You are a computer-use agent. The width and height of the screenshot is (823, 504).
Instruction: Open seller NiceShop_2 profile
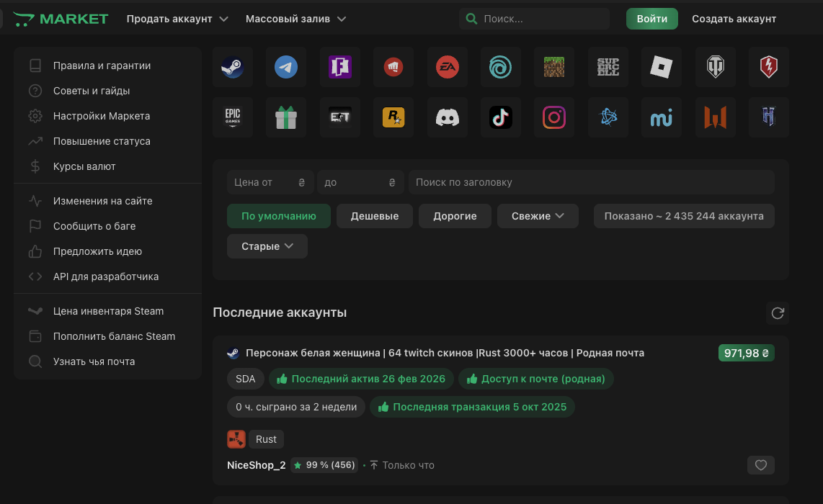click(256, 465)
